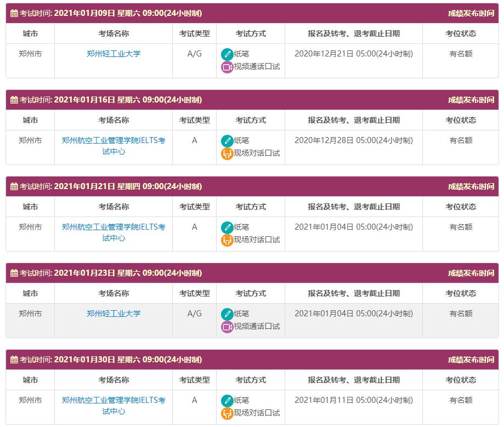Screen dimensions: 504x427
Task: Click calendar icon beside 2021年01月09日 exam time
Action: (x=14, y=13)
